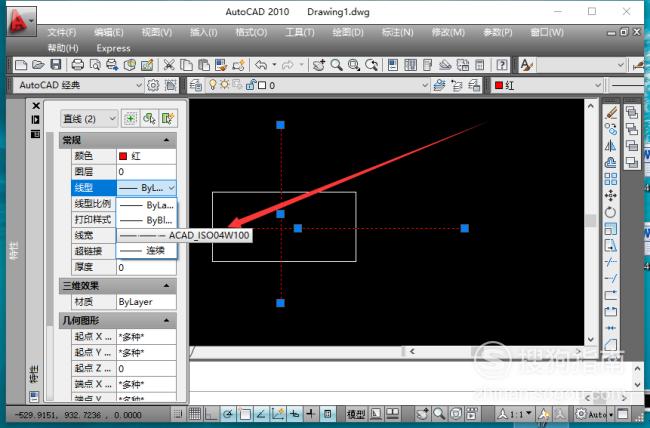Click the Zoom Realtime magnifier icon
This screenshot has height=428, width=650.
click(336, 65)
